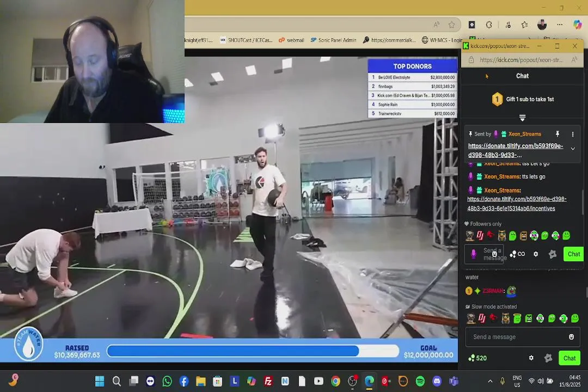Image resolution: width=588 pixels, height=392 pixels.
Task: Switch ENG US input language
Action: tap(517, 381)
